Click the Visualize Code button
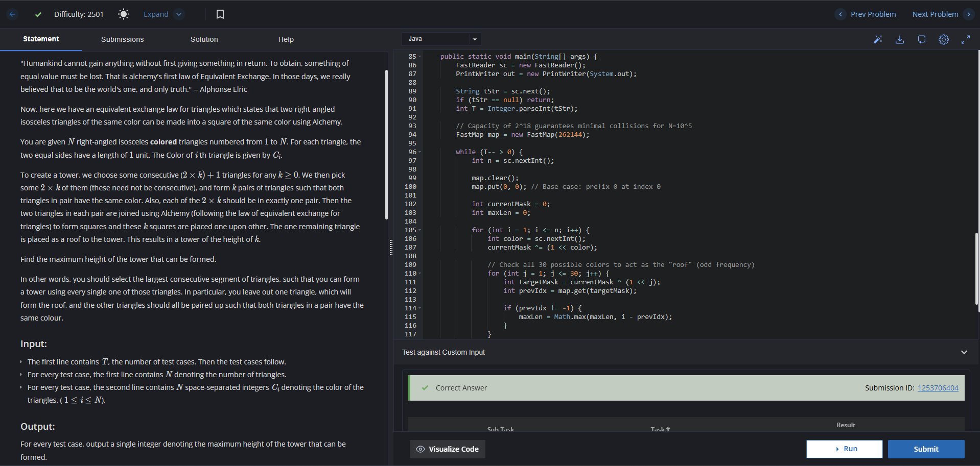The width and height of the screenshot is (980, 466). pyautogui.click(x=448, y=449)
